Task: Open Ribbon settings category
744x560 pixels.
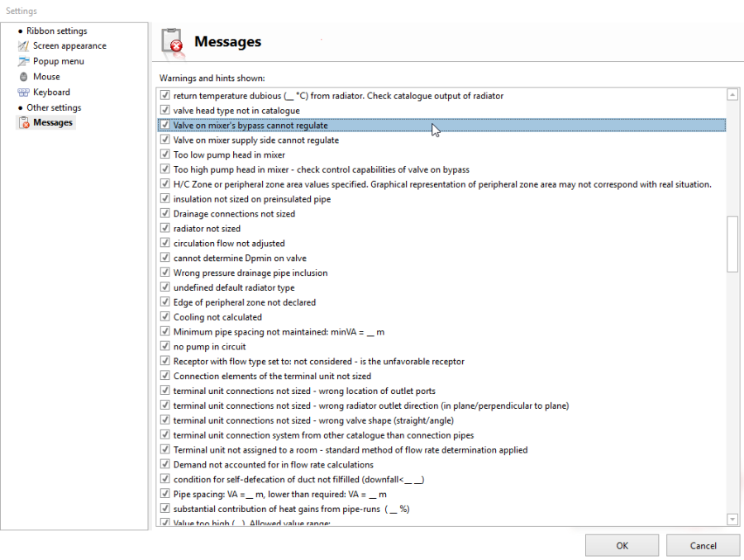Action: tap(56, 31)
